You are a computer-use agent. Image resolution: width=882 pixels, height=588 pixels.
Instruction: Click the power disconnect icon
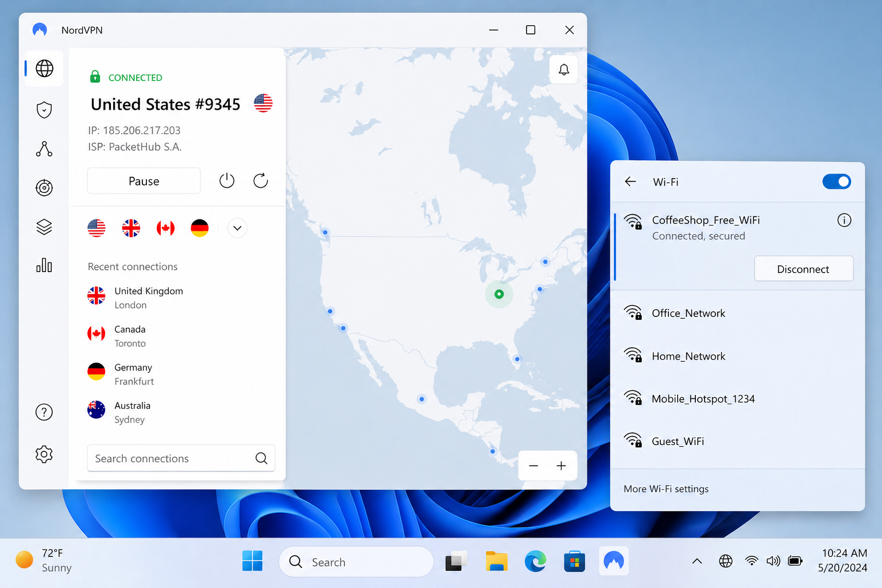point(227,181)
